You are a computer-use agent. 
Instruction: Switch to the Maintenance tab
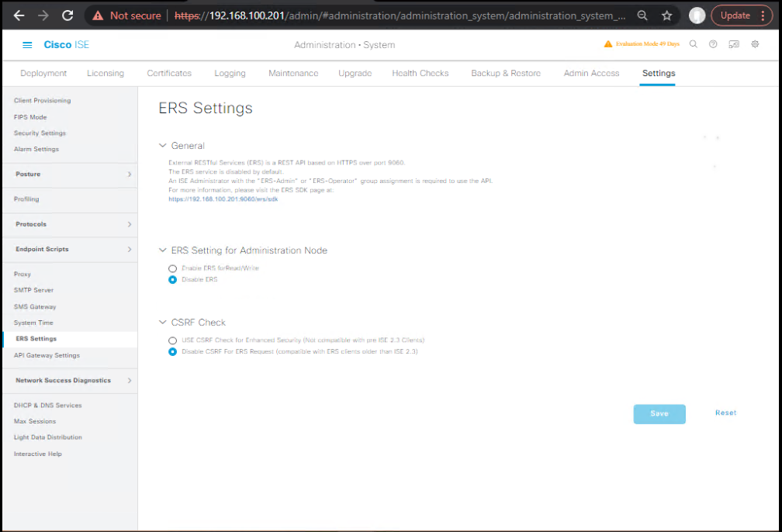[x=293, y=74]
